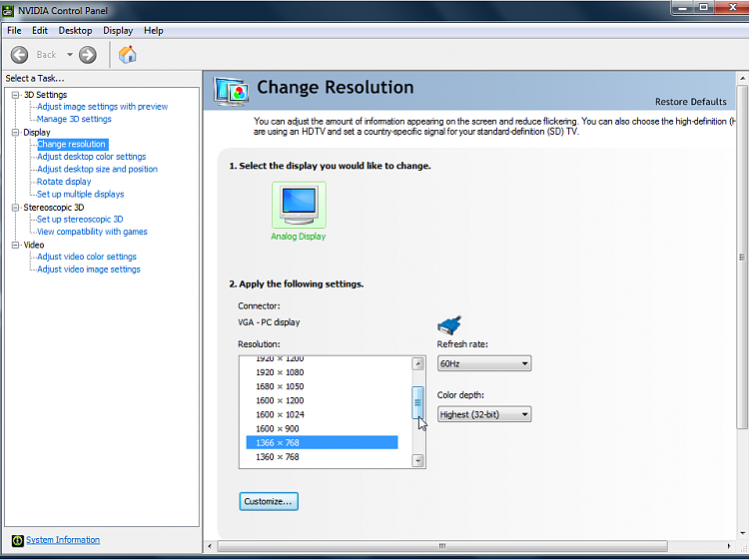749x560 pixels.
Task: Click Restore Defaults
Action: click(x=691, y=102)
